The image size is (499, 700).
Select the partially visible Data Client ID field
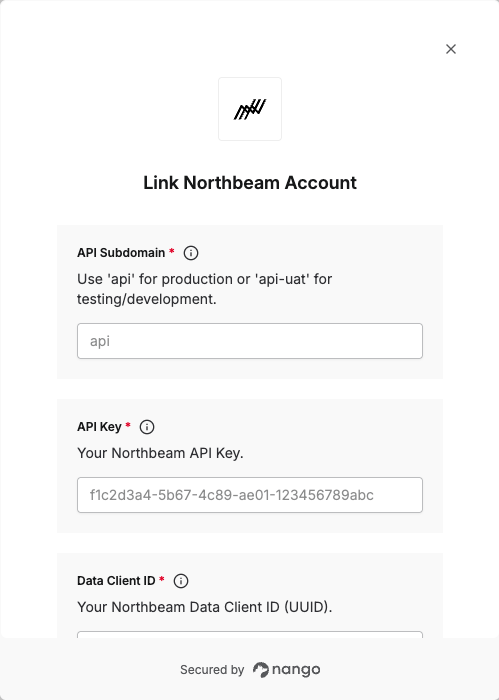[x=250, y=634]
